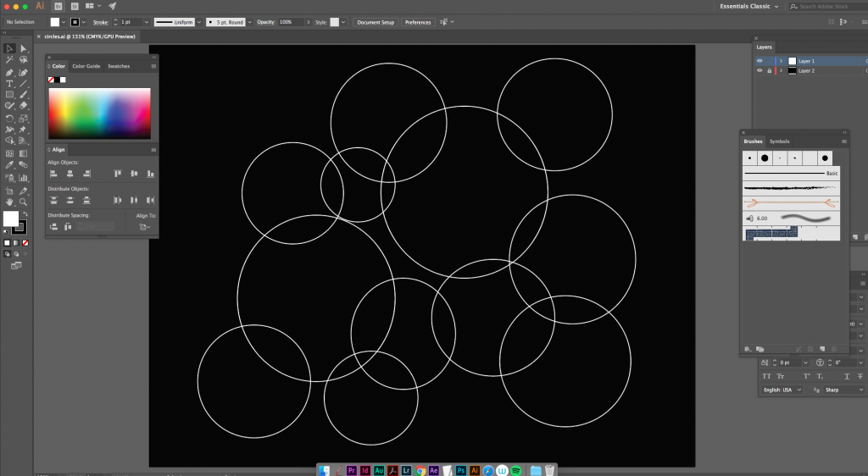Select the Brushes tab

[x=753, y=141]
